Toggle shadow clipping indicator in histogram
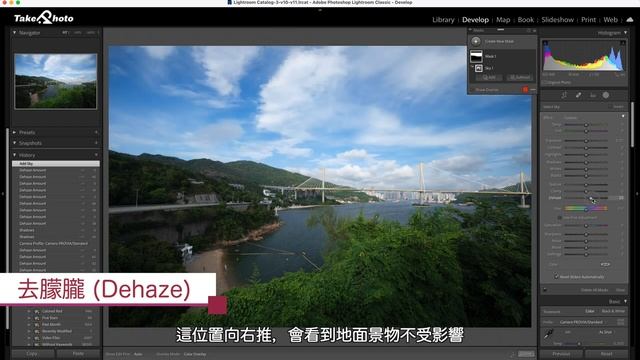Screen dimensions: 640x360 545,42
